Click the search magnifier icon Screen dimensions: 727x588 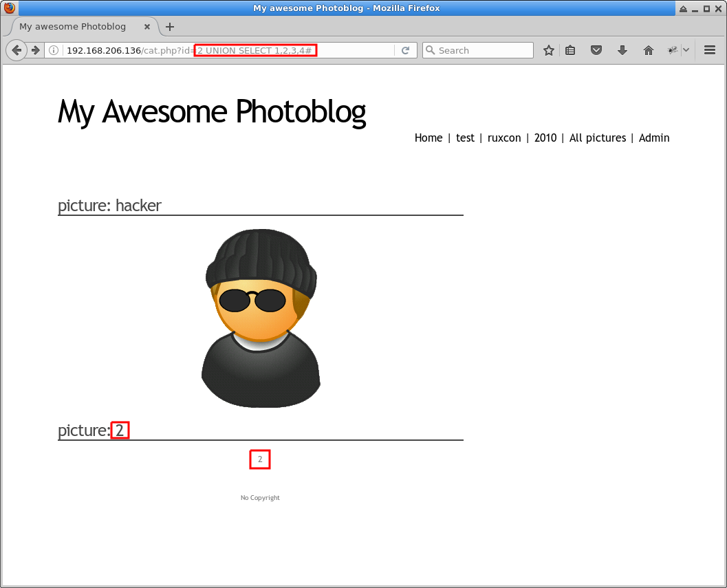(x=431, y=50)
